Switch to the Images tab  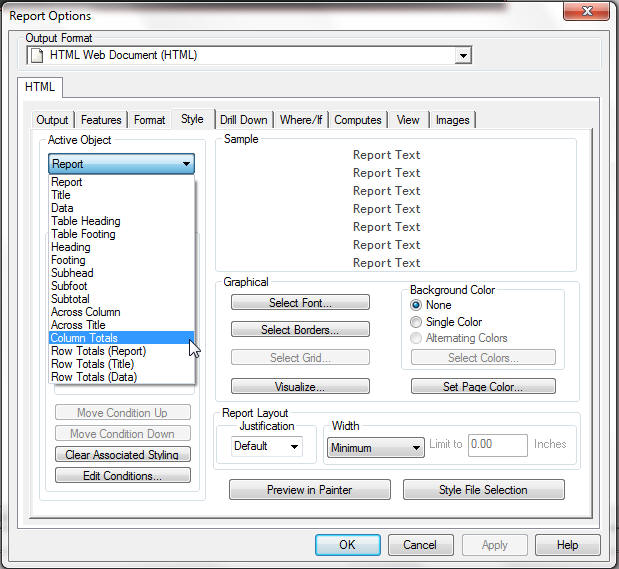[452, 120]
